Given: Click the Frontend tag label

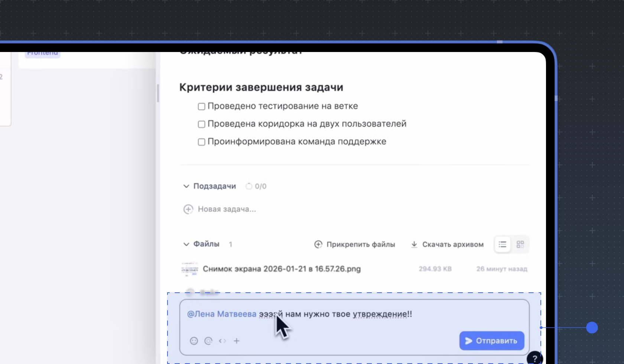Looking at the screenshot, I should tap(42, 54).
